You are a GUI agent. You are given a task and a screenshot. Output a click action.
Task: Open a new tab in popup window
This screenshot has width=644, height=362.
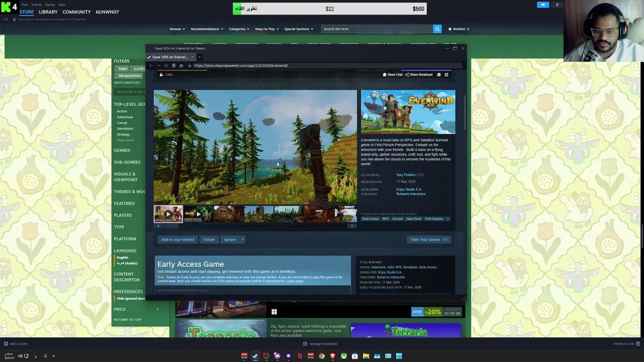tap(200, 57)
